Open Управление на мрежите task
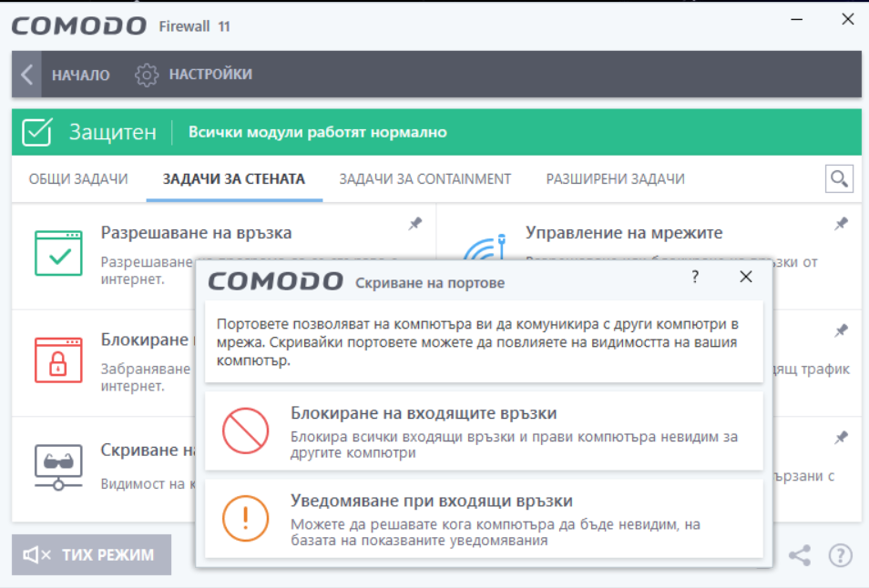Image resolution: width=869 pixels, height=588 pixels. point(624,232)
